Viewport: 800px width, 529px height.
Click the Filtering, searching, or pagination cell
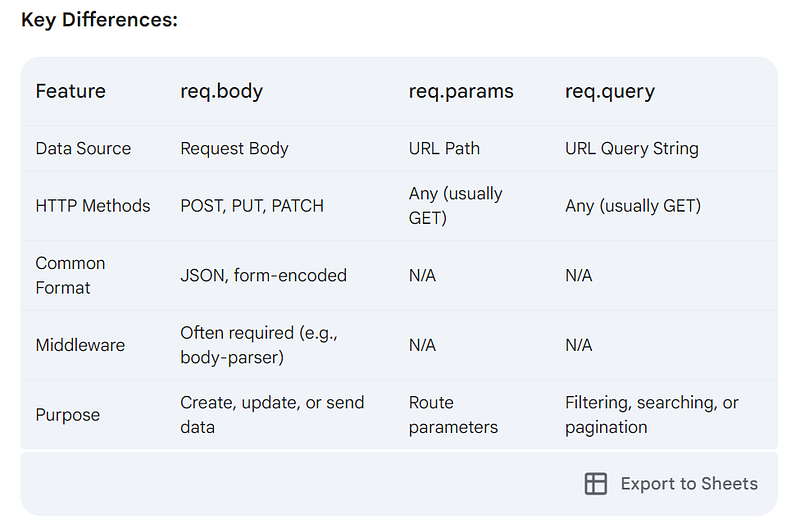tap(652, 415)
